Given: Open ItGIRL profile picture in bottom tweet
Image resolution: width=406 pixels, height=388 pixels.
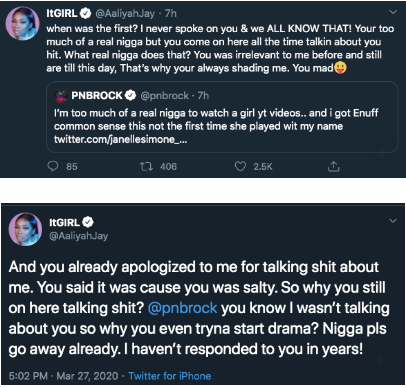Looking at the screenshot, I should [25, 229].
